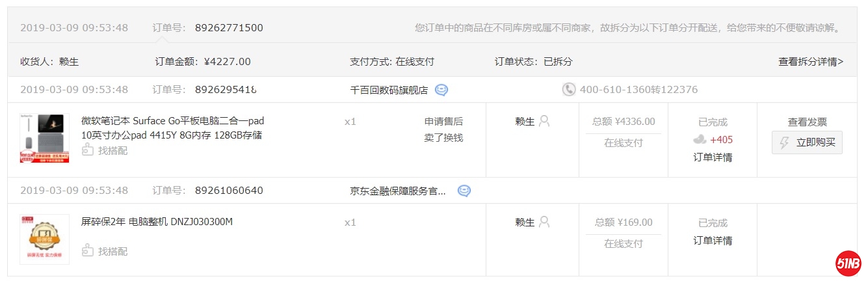Open 订单详情 for the 屏碎保 order
The height and width of the screenshot is (283, 868).
click(713, 241)
